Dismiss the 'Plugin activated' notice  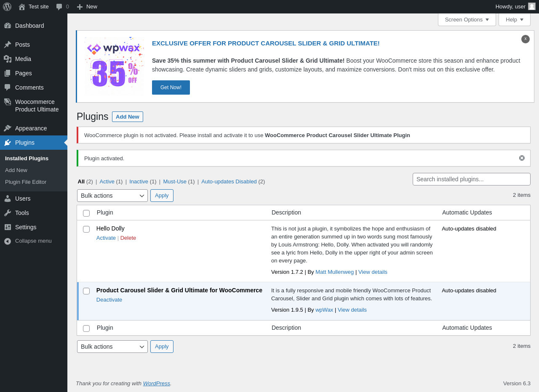click(x=522, y=158)
